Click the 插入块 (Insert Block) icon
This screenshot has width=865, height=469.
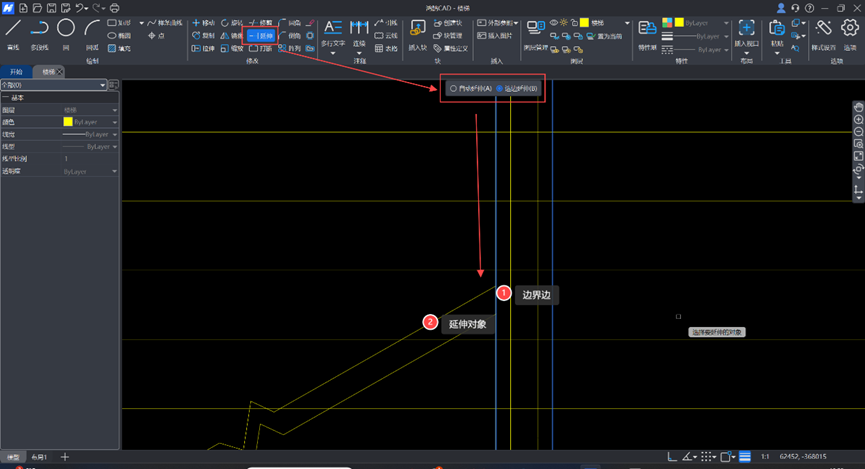point(415,31)
